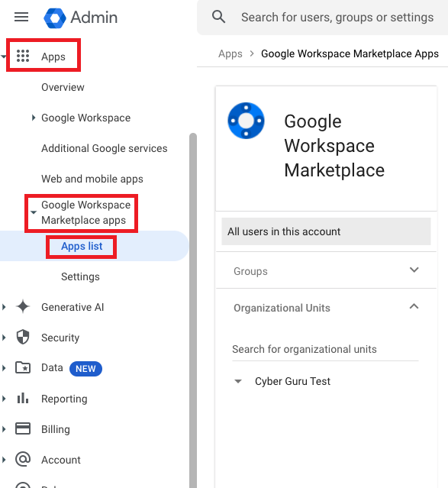This screenshot has height=488, width=448.
Task: Open Generative AI section
Action: 73,307
